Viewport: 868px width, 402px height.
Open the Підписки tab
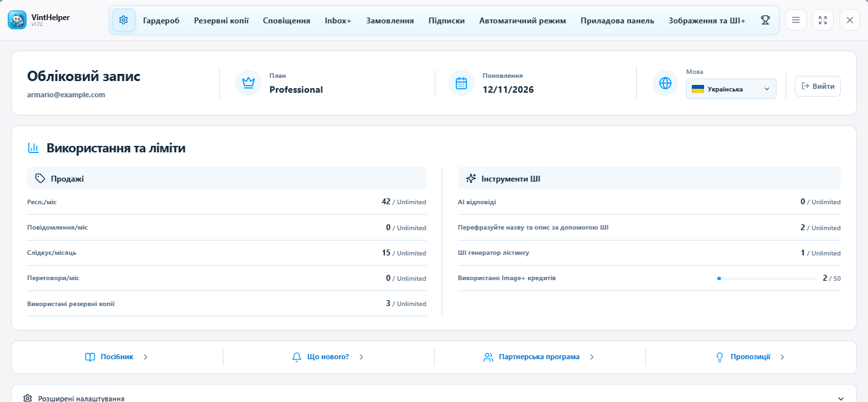click(446, 20)
